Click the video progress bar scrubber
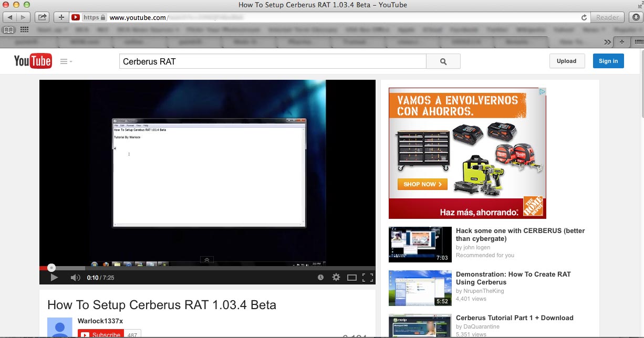The image size is (644, 338). pos(51,268)
